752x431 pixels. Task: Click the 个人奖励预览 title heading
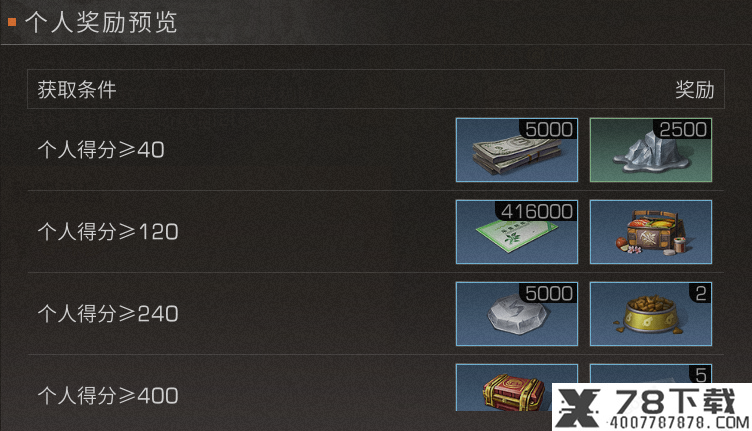101,22
